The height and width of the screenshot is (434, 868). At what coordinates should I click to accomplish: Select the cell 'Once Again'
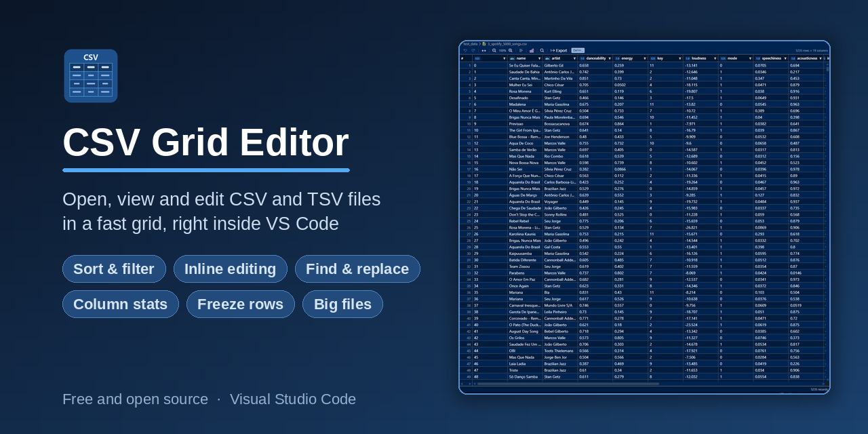526,285
